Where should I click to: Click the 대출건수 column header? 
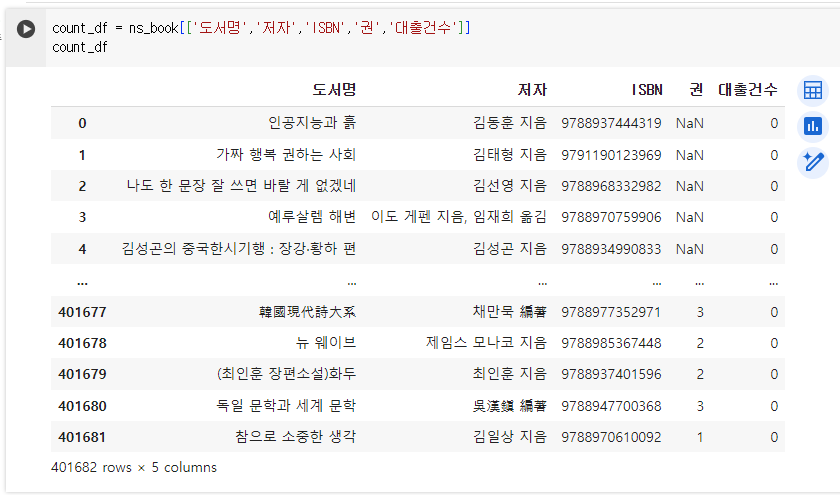pos(748,89)
